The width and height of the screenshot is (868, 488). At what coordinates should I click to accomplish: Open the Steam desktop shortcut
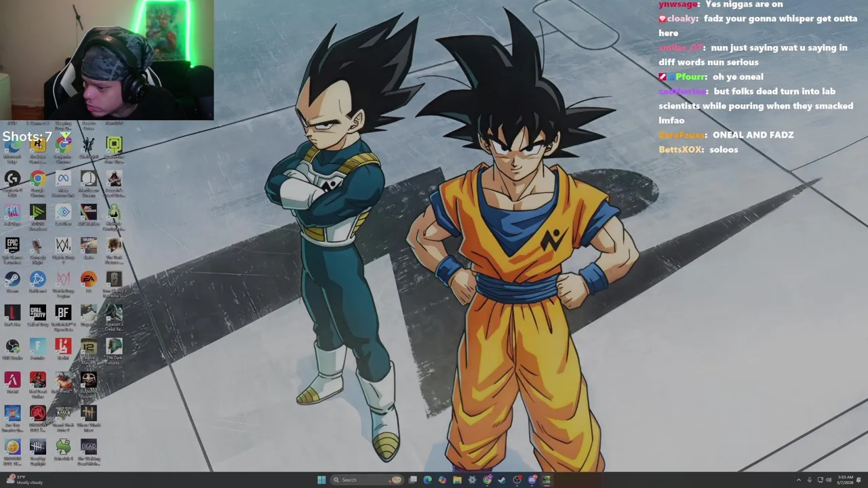12,283
